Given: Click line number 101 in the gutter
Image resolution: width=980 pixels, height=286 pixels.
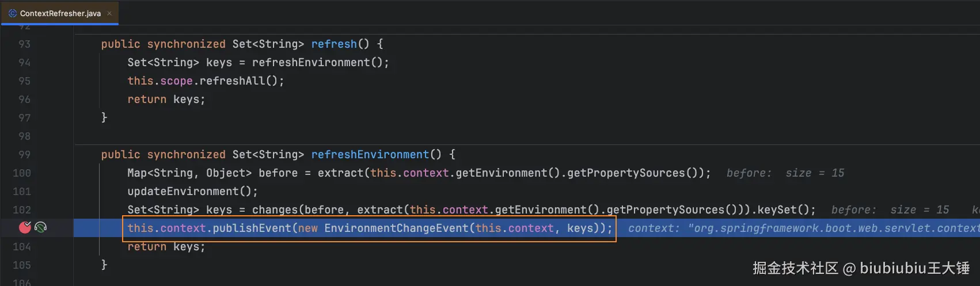Looking at the screenshot, I should click(22, 192).
